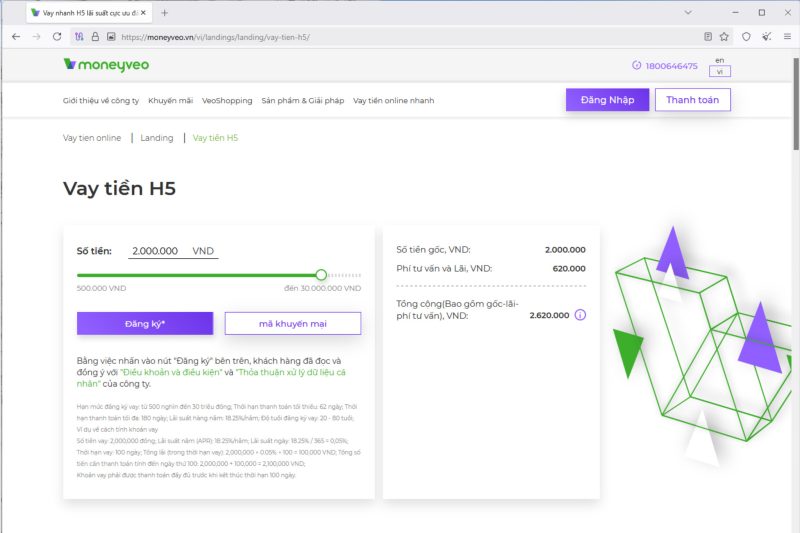This screenshot has width=800, height=533.
Task: Open the tracking protection shield icon in address bar
Action: click(x=79, y=37)
